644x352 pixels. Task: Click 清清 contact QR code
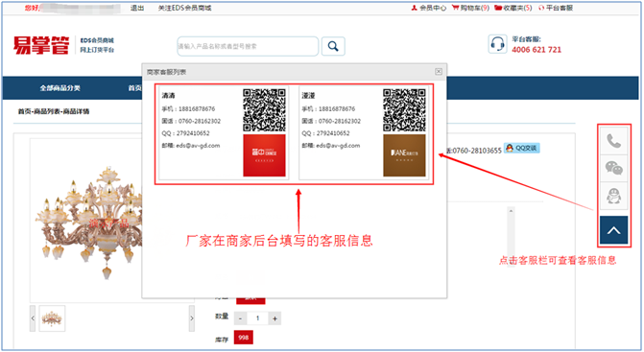[x=264, y=110]
